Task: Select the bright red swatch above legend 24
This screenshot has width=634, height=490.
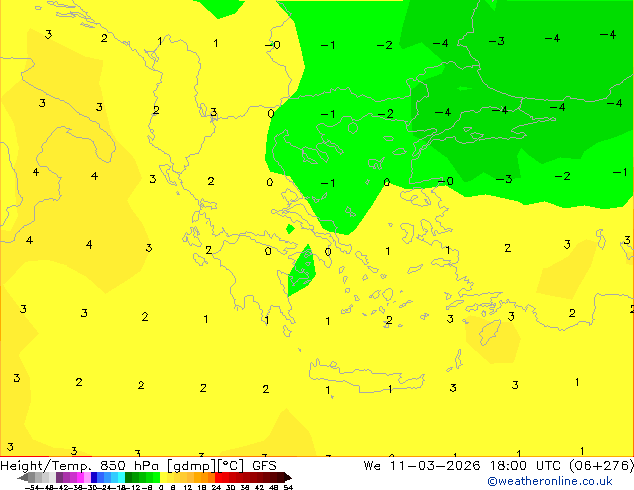Action: [218, 477]
